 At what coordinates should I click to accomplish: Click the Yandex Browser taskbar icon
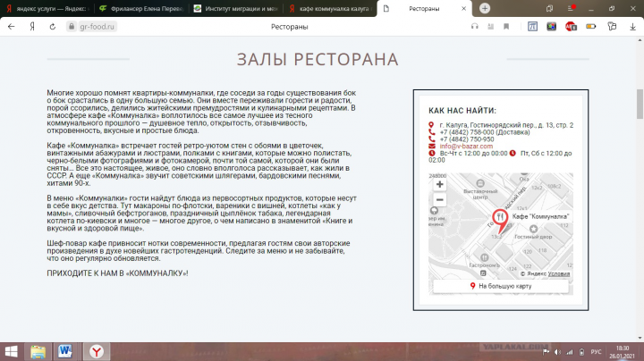tap(97, 351)
